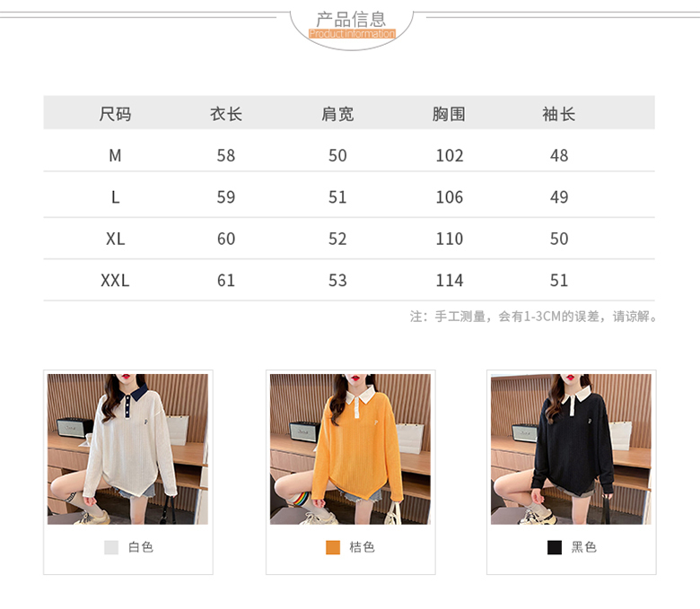Click the black sweater product thumbnail
The height and width of the screenshot is (609, 700).
[x=571, y=448]
